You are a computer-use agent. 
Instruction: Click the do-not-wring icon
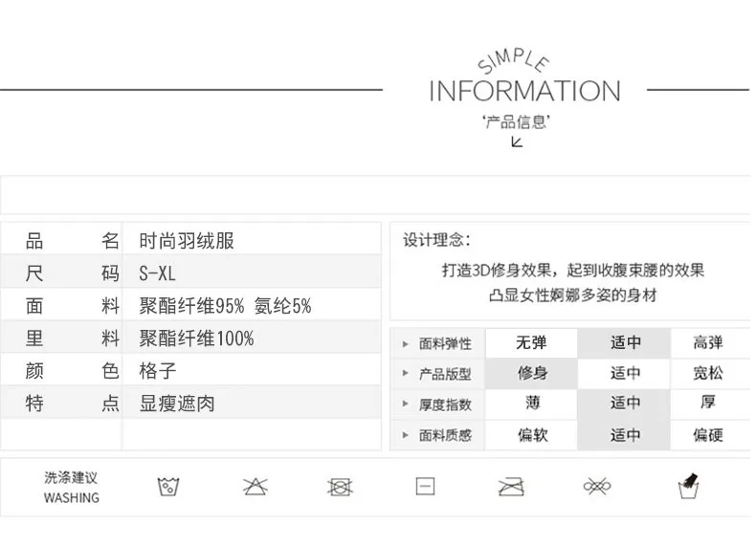click(597, 487)
